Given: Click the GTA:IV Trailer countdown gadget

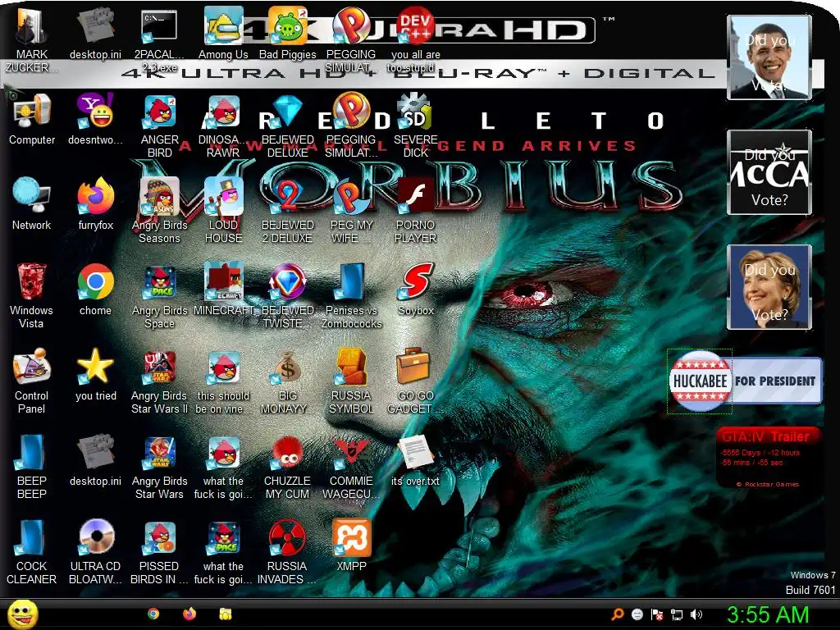Looking at the screenshot, I should [768, 457].
